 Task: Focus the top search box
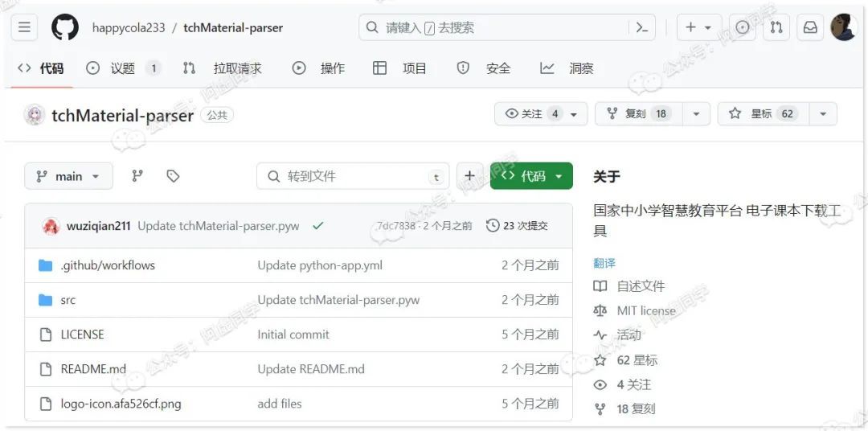507,27
